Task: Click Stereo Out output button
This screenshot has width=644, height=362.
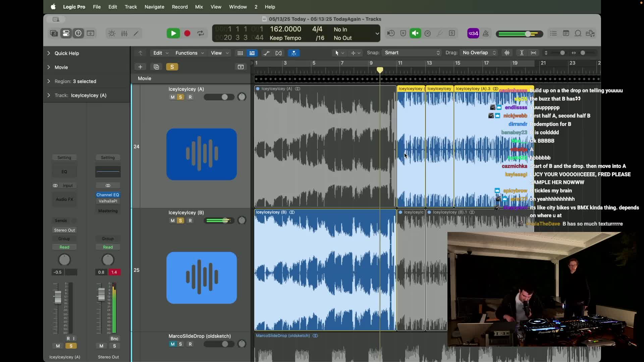Action: (x=64, y=230)
